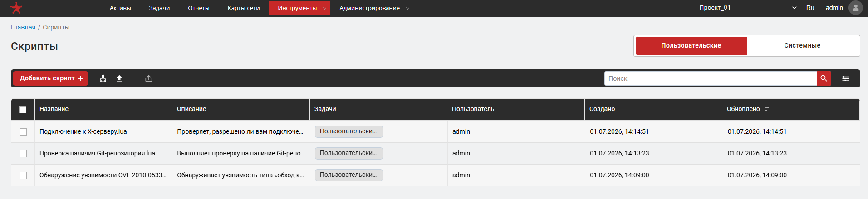This screenshot has width=868, height=199.
Task: Click created date 01.07.2026, 14:14:51
Action: [x=619, y=131]
